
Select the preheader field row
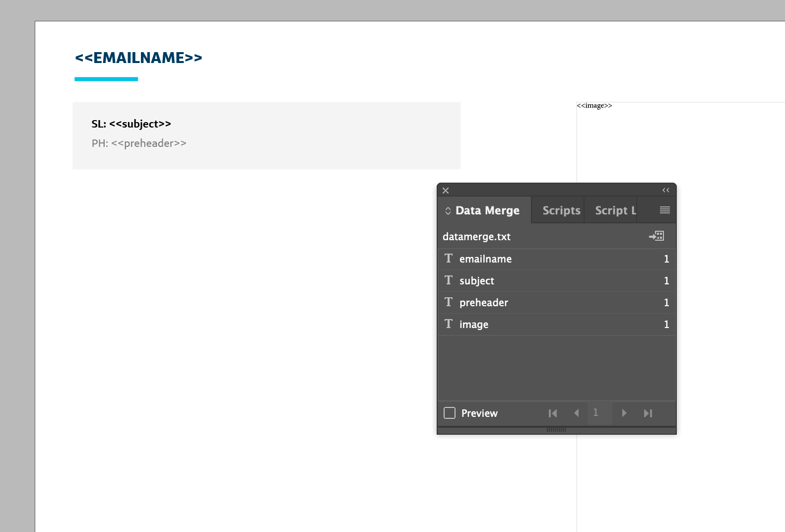pos(557,303)
